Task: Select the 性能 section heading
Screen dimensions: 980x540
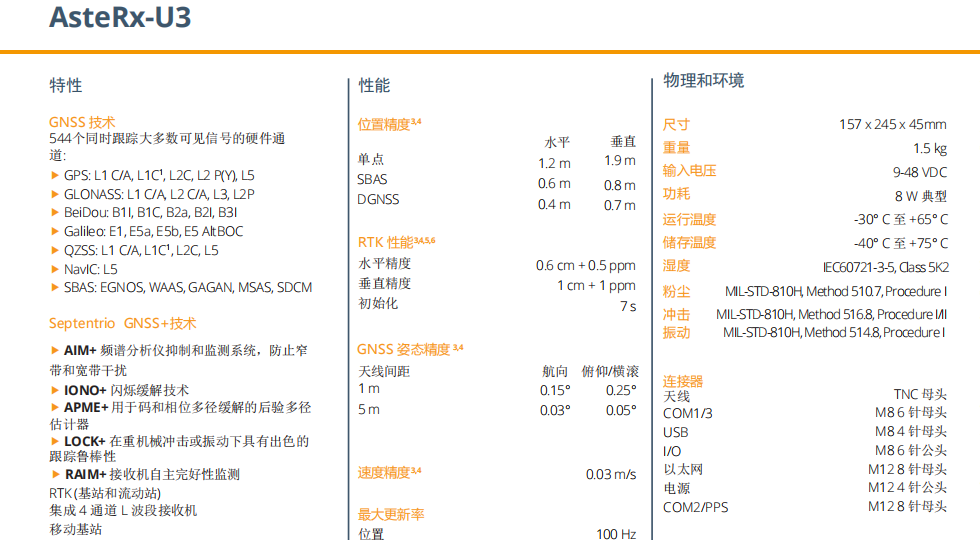Action: [374, 86]
